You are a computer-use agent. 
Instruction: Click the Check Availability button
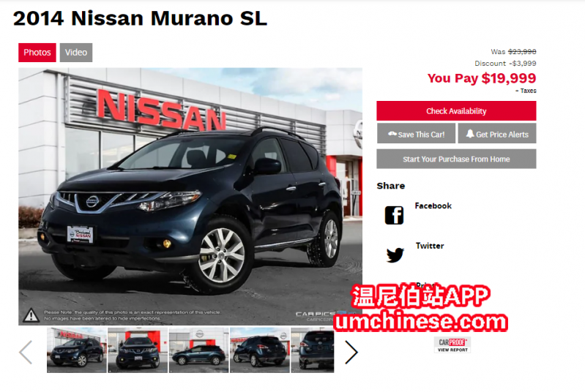(x=456, y=110)
